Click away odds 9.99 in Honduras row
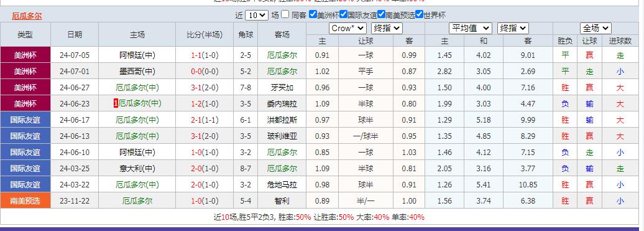644x231 pixels. [528, 120]
